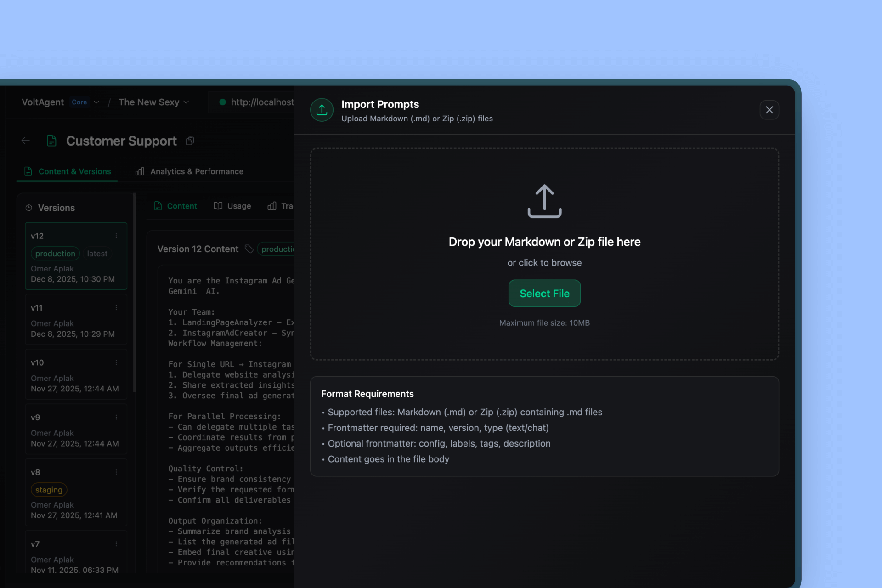
Task: Click the upload icon in Import Prompts header
Action: tap(322, 110)
